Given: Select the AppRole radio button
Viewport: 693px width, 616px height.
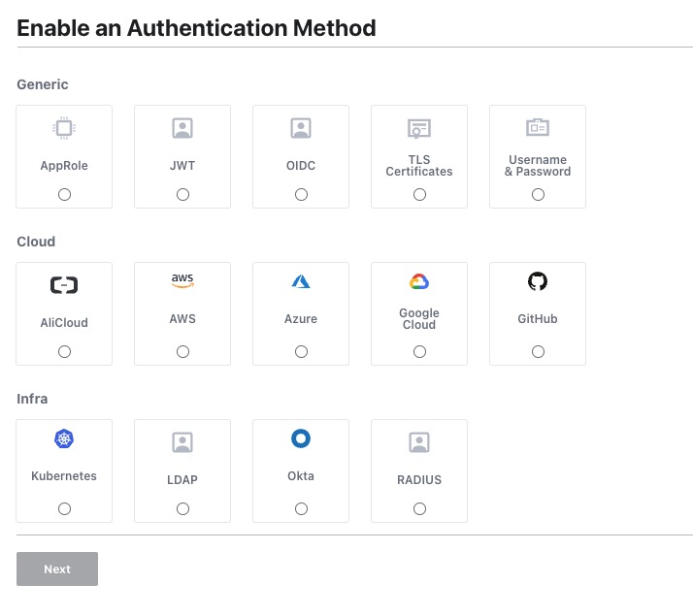Looking at the screenshot, I should pos(64,194).
